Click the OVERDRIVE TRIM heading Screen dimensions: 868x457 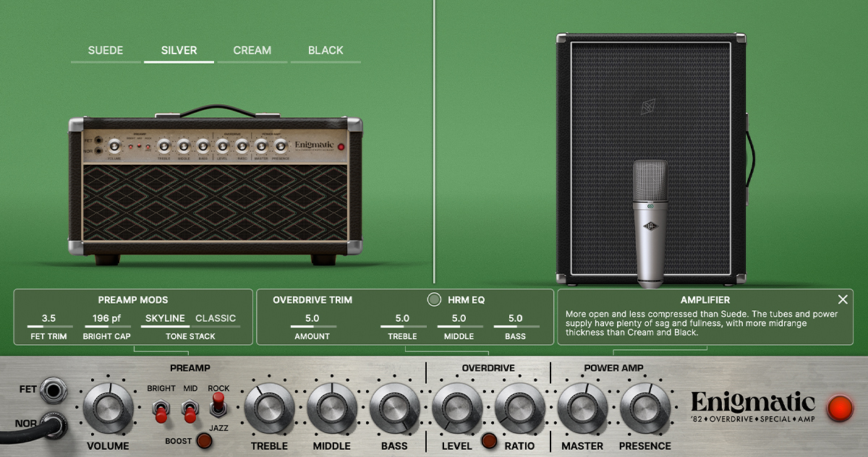(x=312, y=299)
